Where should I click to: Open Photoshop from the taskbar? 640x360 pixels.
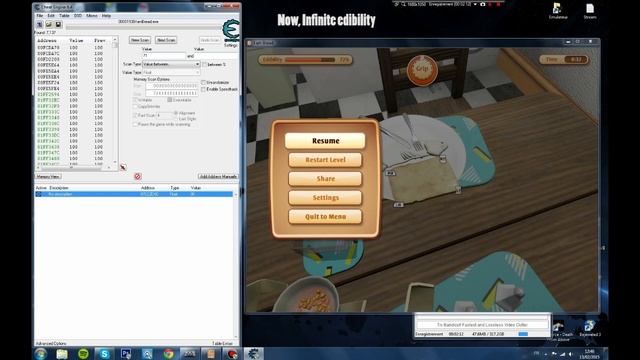point(126,353)
